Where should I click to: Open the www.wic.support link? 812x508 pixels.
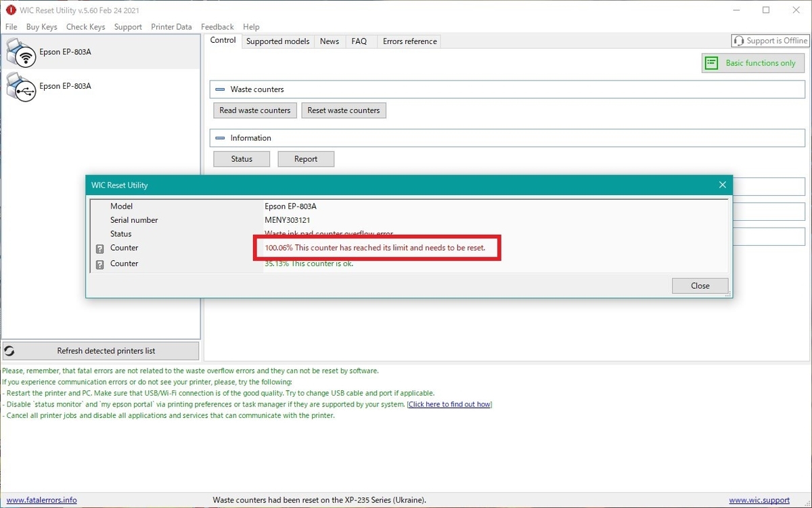[759, 501]
